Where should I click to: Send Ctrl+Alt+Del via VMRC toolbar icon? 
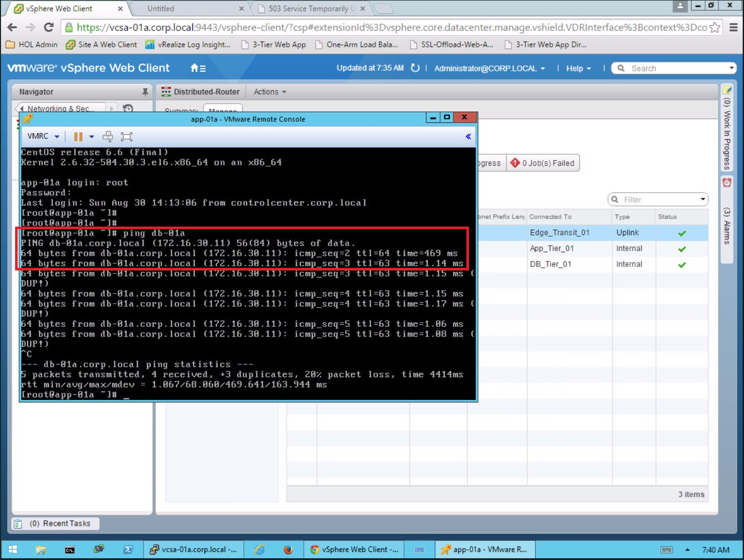pyautogui.click(x=108, y=136)
